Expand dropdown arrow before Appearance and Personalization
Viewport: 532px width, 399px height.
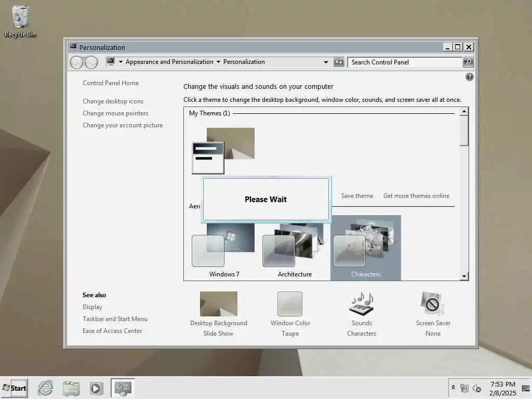121,62
